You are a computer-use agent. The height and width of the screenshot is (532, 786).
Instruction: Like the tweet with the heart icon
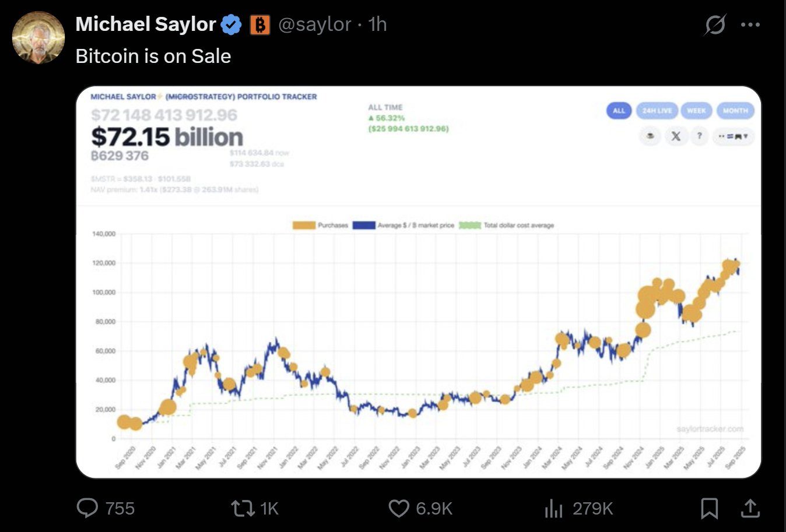pos(399,508)
